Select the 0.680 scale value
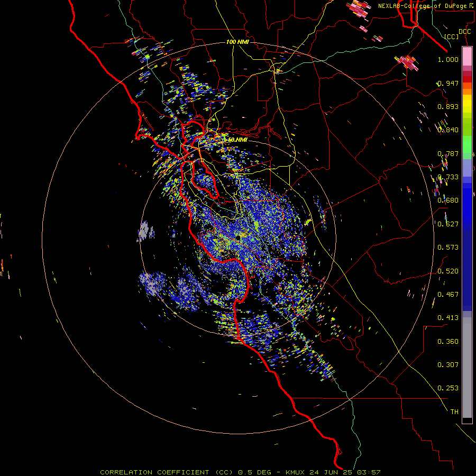This screenshot has width=476, height=476. [x=448, y=200]
